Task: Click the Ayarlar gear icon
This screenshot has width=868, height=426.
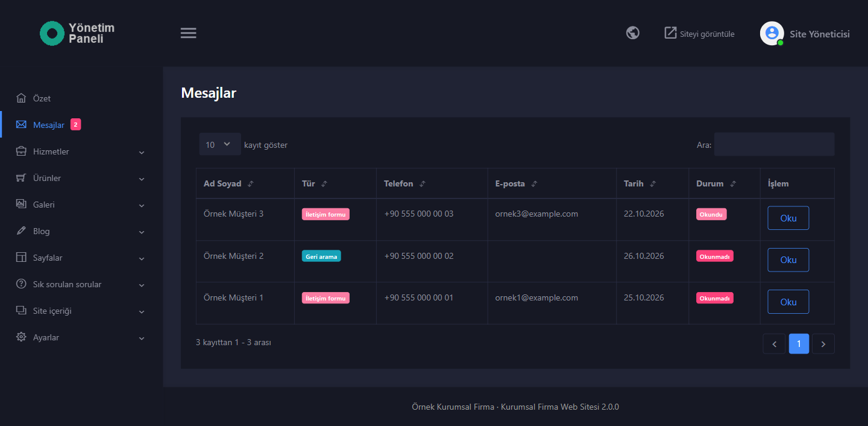Action: (21, 337)
